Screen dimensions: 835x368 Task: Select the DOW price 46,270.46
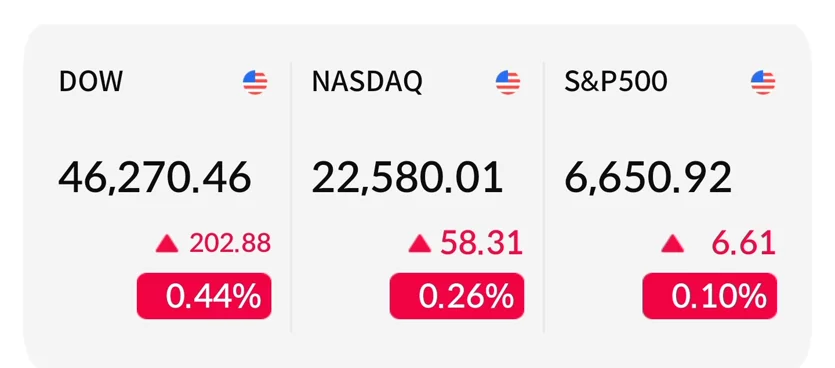[x=154, y=178]
